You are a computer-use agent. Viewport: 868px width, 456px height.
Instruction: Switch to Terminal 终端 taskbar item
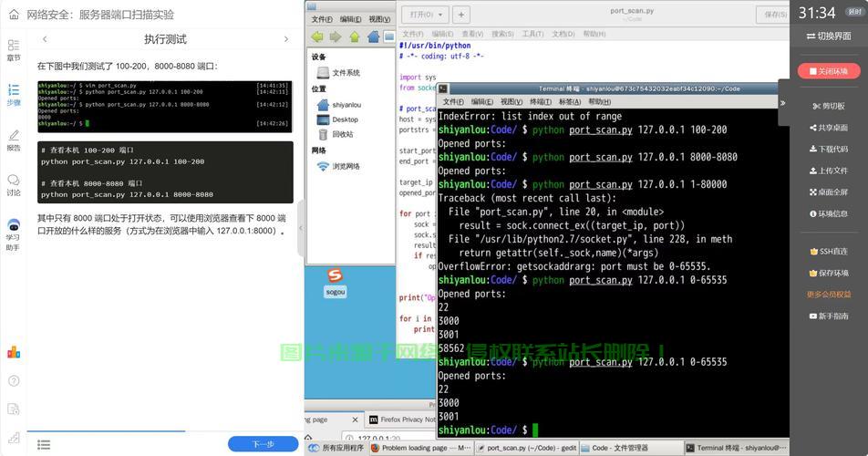point(737,448)
